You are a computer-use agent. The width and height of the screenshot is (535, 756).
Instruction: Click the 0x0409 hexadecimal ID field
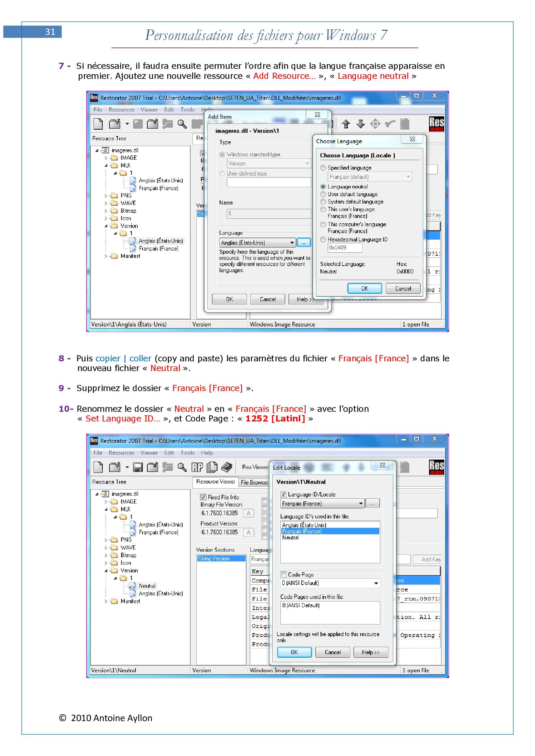pyautogui.click(x=345, y=248)
